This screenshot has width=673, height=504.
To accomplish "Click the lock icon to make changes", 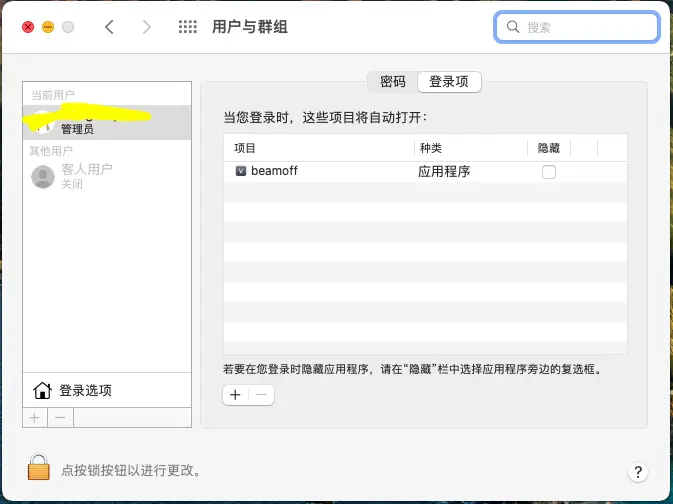I will tap(38, 468).
